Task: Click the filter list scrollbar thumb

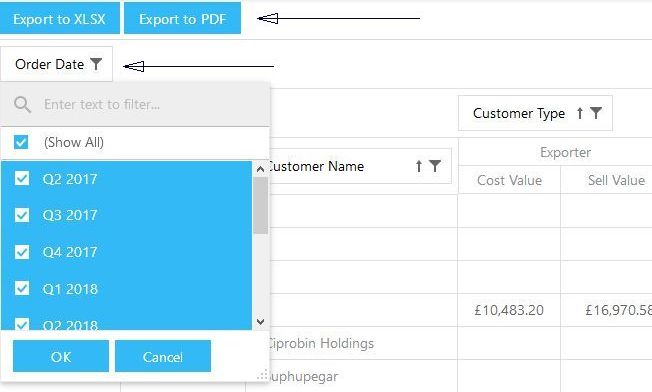Action: [x=261, y=205]
